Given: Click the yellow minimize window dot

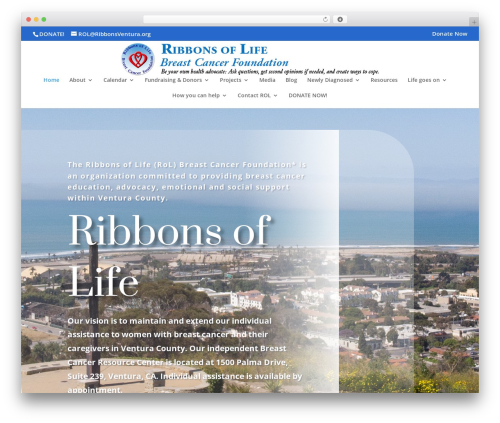Looking at the screenshot, I should [x=36, y=19].
